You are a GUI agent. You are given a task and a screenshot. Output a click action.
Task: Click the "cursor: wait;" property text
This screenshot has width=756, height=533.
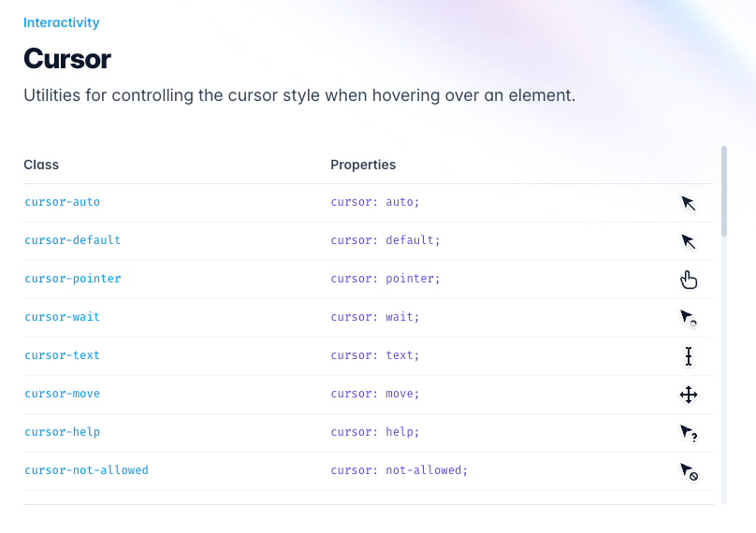(374, 317)
